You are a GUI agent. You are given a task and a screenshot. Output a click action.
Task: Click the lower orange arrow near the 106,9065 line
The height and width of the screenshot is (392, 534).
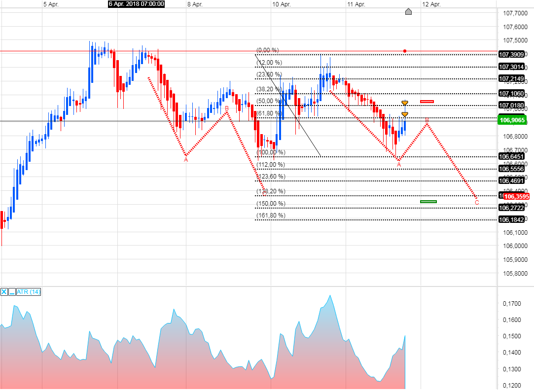click(405, 114)
